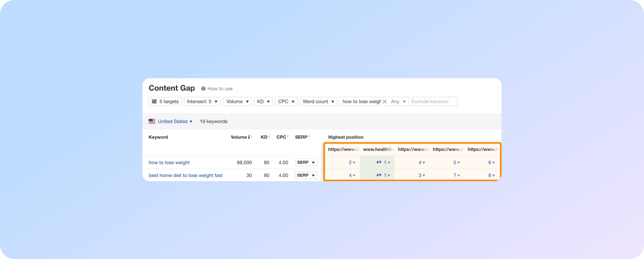
Task: Click SERP button for 'how to lose weight'
Action: 306,163
